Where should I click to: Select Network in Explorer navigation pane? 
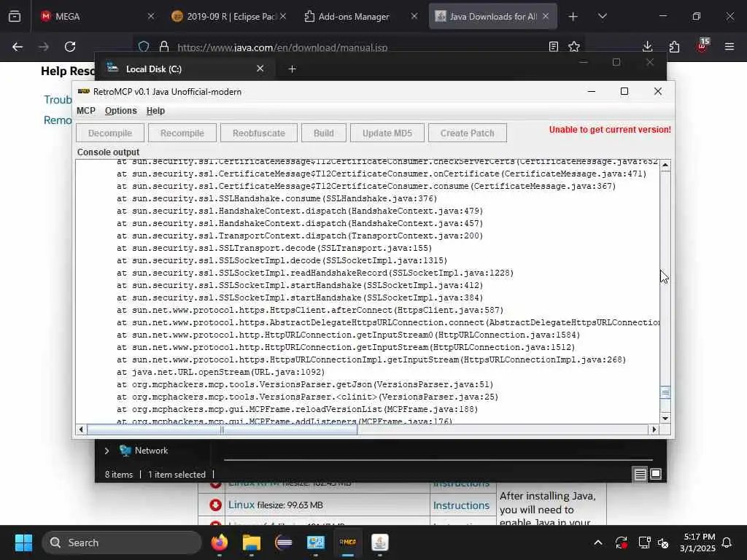coord(151,451)
